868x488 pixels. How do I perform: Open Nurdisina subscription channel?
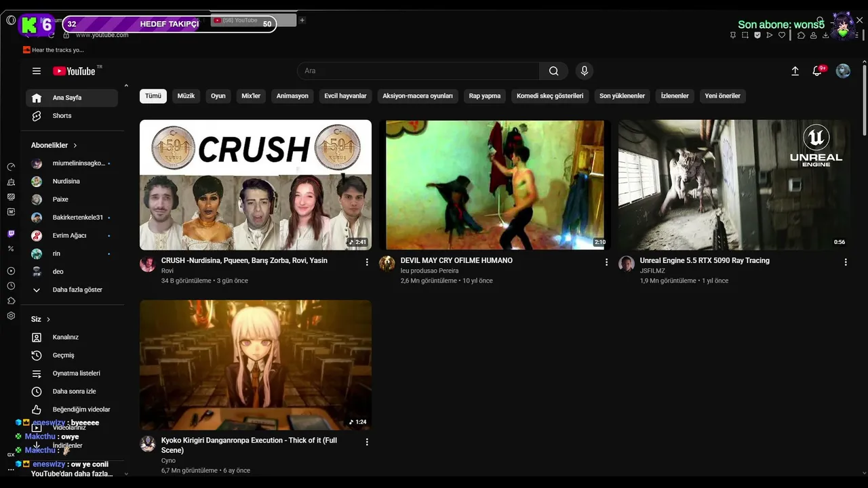(x=72, y=182)
